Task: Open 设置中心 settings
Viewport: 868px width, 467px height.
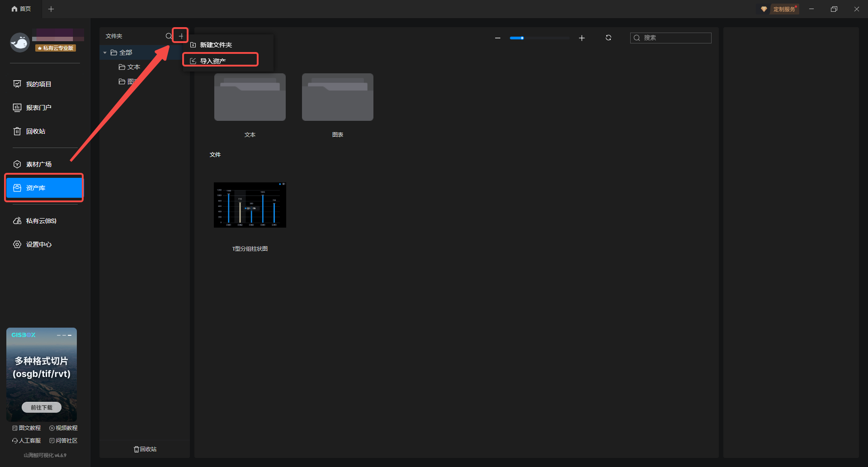Action: 38,244
